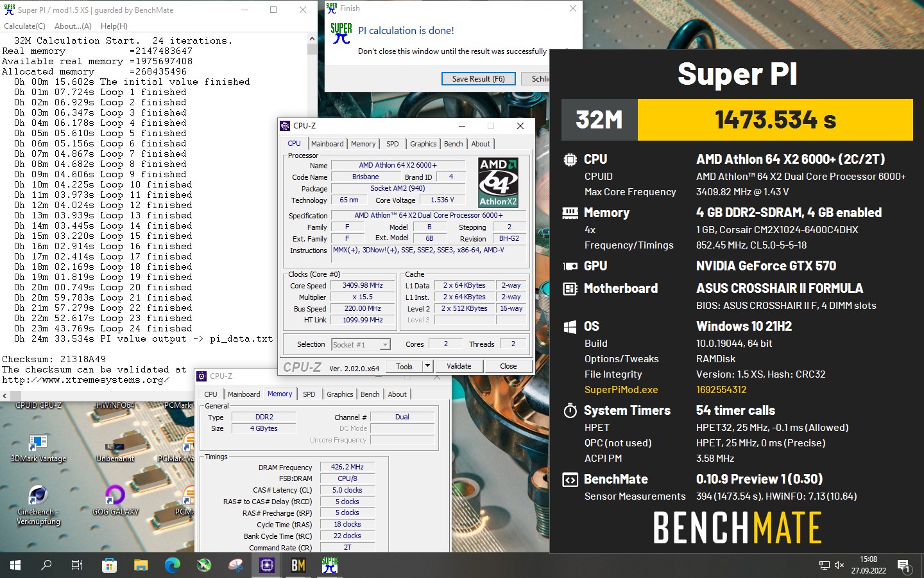Click the SuperPiMod.exe label in BenchMate
The image size is (924, 578).
point(621,390)
